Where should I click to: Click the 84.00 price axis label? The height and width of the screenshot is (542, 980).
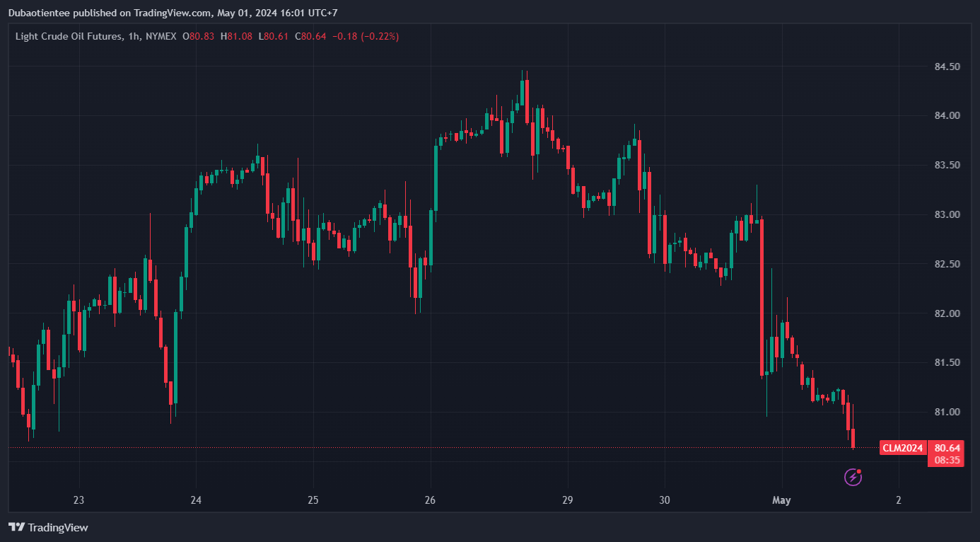coord(947,116)
